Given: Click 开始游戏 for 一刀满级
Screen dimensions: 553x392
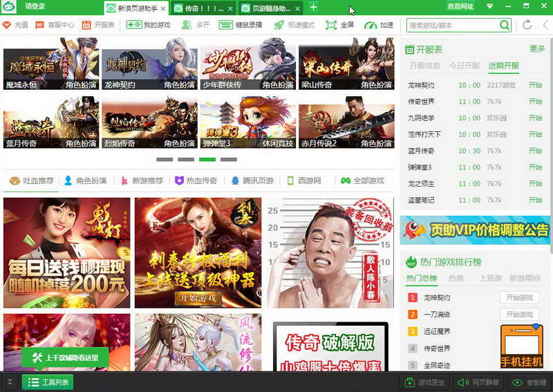Looking at the screenshot, I should [x=520, y=315].
